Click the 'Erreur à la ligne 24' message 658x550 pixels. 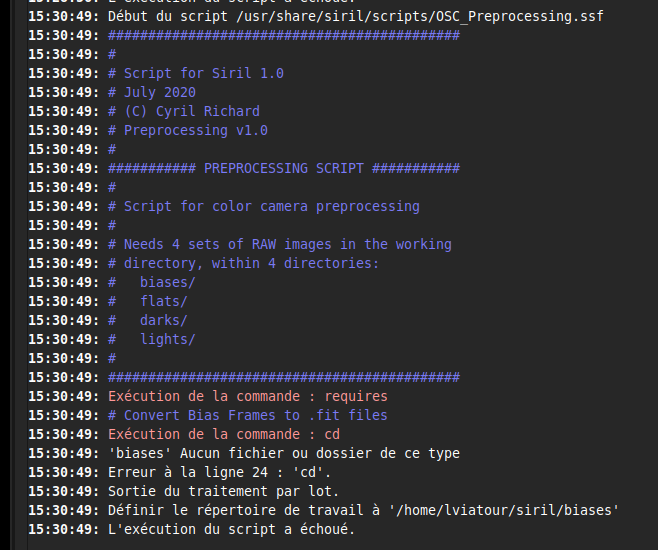(219, 473)
